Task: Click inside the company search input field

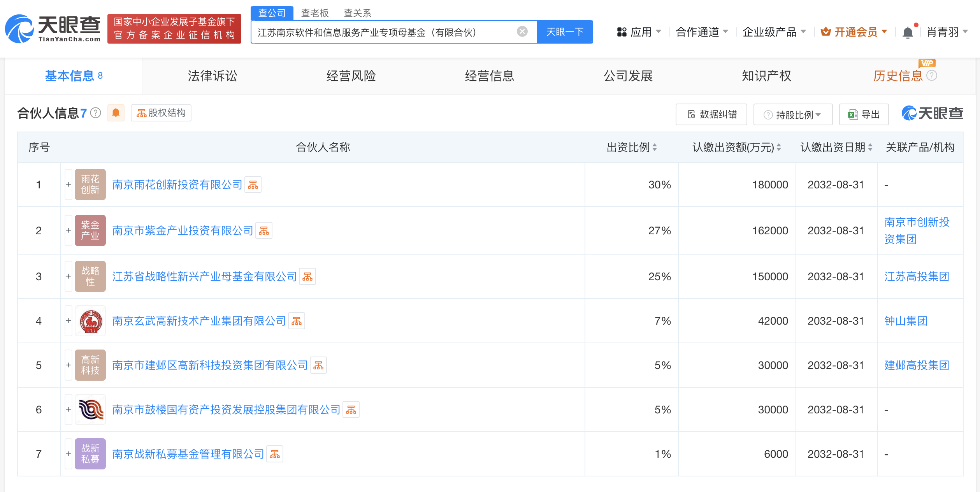Action: (x=389, y=32)
